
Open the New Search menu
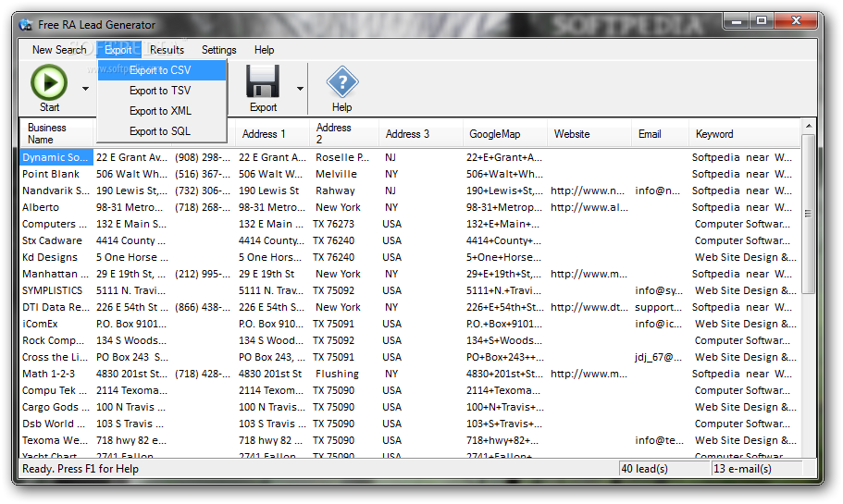click(59, 50)
